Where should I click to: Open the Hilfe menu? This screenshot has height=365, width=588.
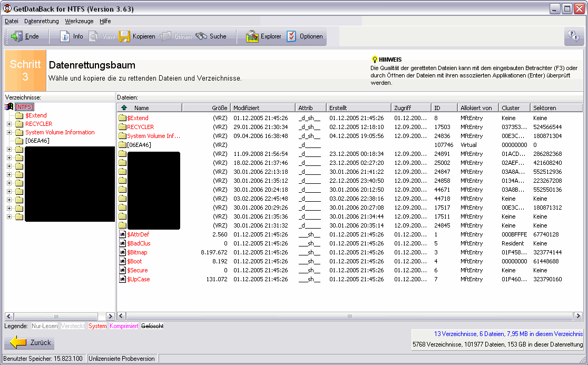pos(105,21)
